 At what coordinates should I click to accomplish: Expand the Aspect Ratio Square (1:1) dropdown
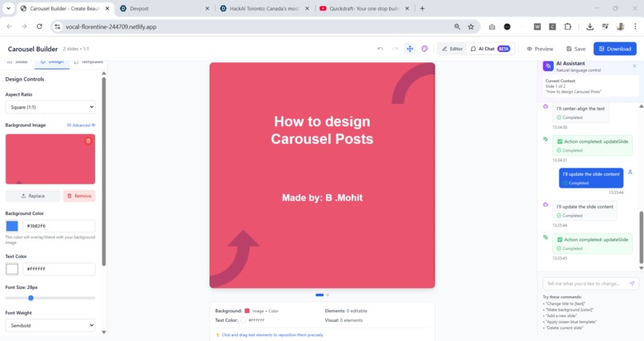pos(50,107)
